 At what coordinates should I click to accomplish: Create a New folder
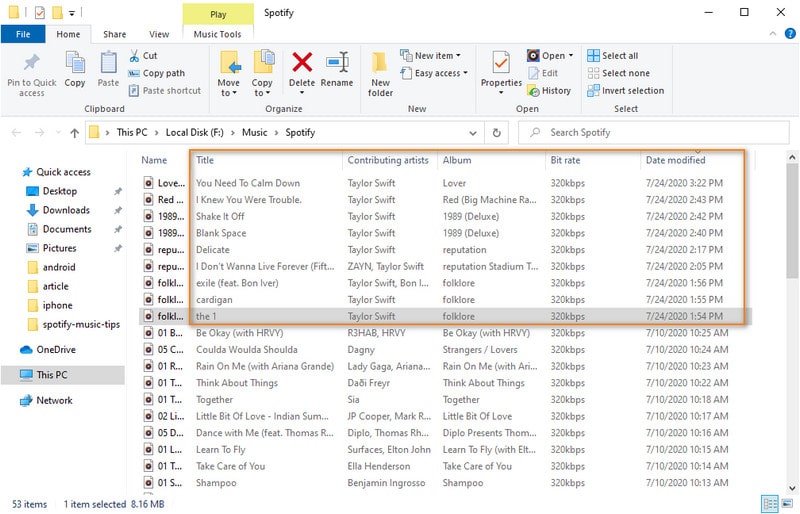click(380, 74)
